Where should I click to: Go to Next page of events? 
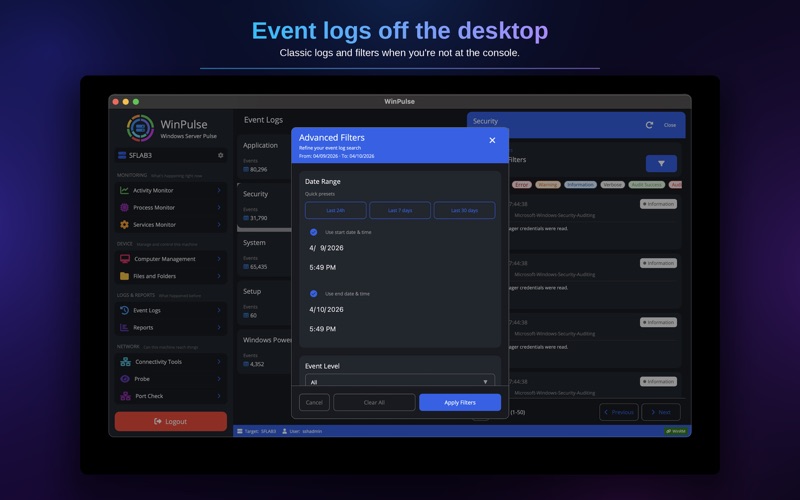[x=661, y=412]
